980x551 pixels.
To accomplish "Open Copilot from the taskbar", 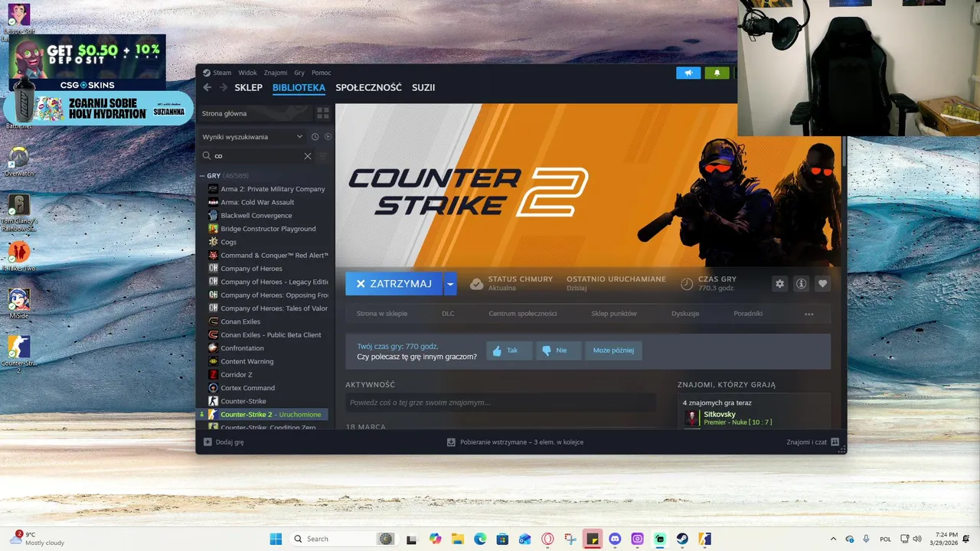I will pos(436,539).
